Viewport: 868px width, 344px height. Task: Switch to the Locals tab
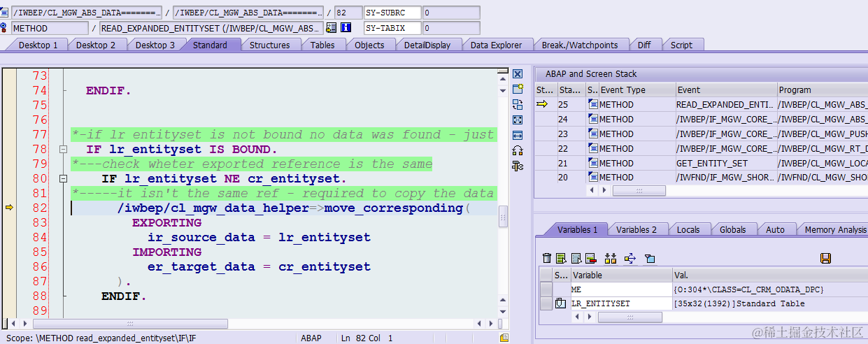click(x=688, y=229)
